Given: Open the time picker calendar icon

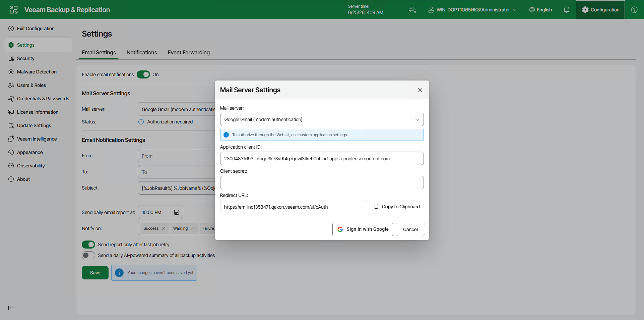Looking at the screenshot, I should point(177,212).
